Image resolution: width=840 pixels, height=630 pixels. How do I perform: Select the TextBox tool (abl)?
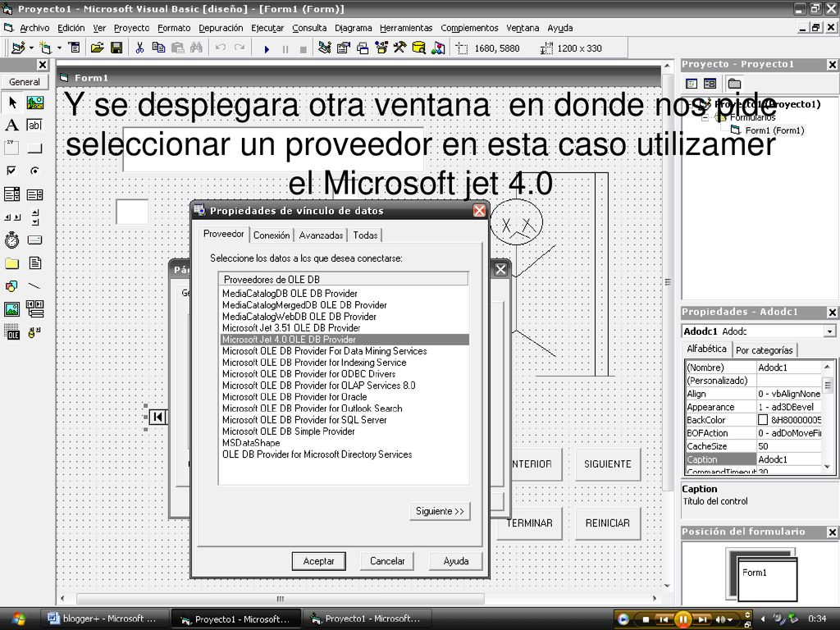point(34,126)
